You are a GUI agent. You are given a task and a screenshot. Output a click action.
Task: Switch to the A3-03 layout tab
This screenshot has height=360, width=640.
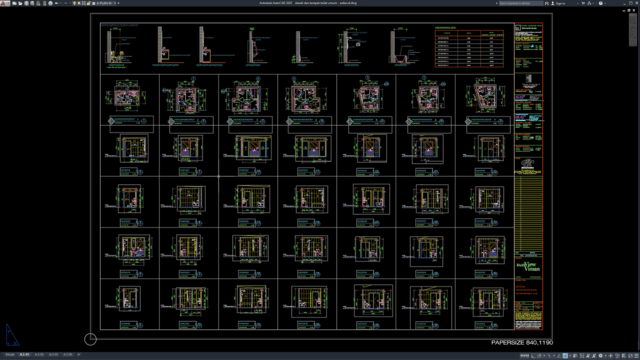(53, 355)
